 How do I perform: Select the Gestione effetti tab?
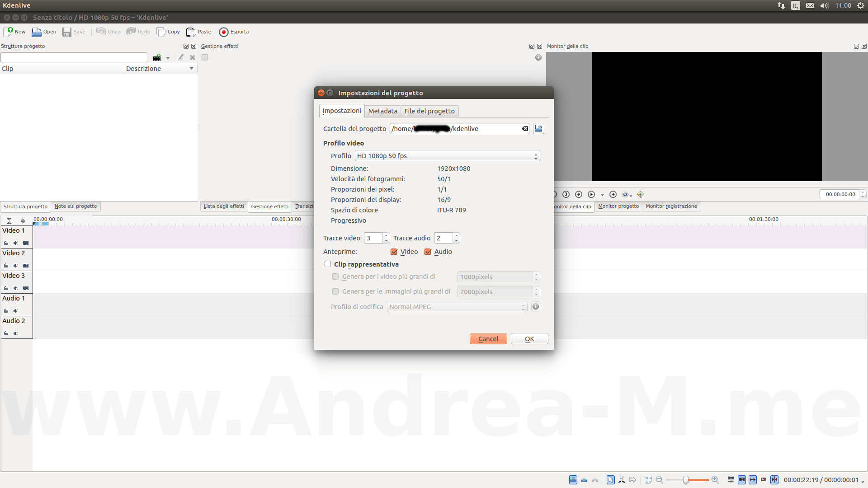click(270, 206)
